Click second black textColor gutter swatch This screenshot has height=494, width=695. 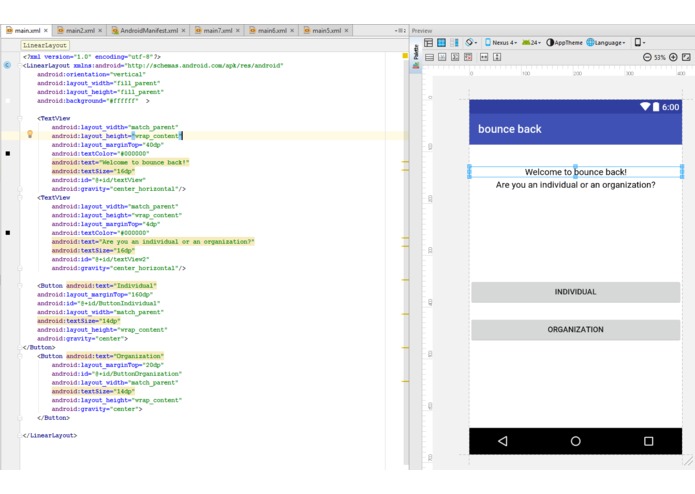pyautogui.click(x=8, y=233)
